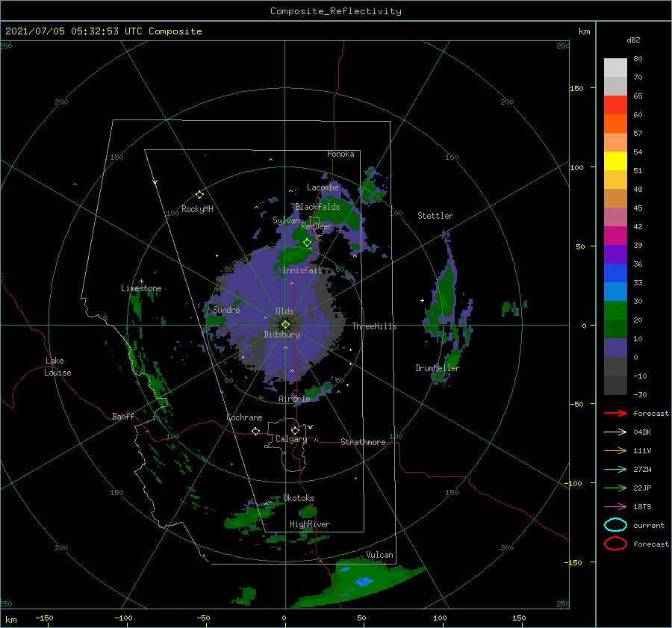
Task: Select the Strathmore town label
Action: click(363, 442)
